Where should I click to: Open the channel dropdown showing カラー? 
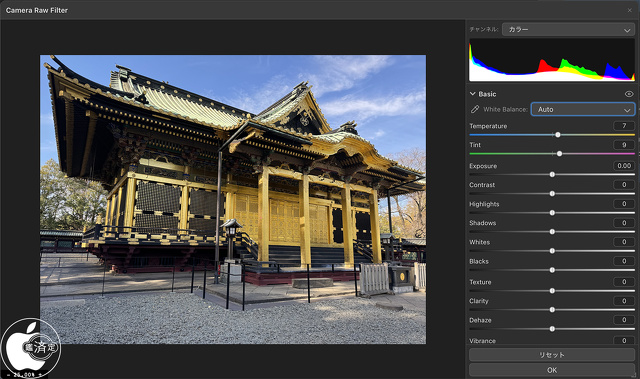[568, 29]
